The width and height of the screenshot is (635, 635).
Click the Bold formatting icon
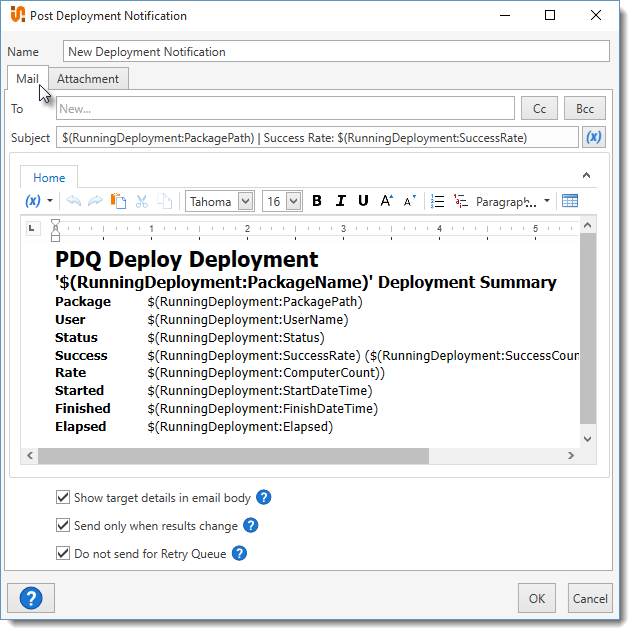tap(317, 201)
